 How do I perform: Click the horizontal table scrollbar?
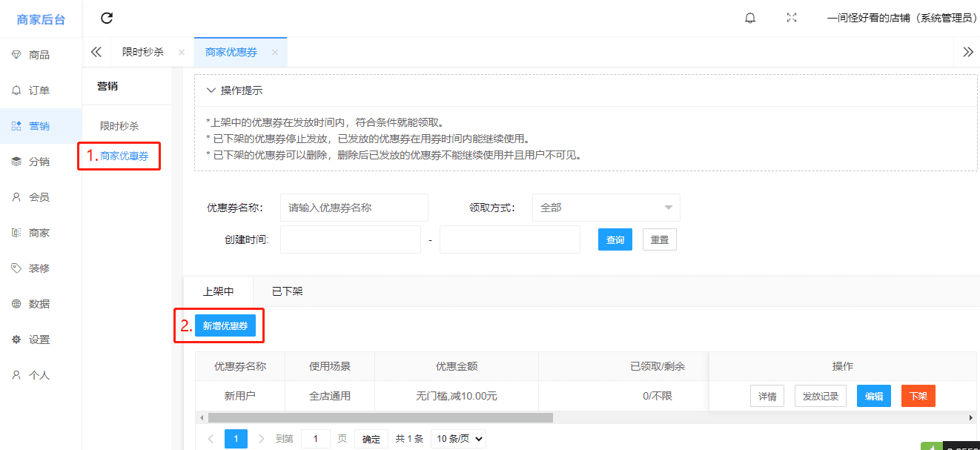380,418
